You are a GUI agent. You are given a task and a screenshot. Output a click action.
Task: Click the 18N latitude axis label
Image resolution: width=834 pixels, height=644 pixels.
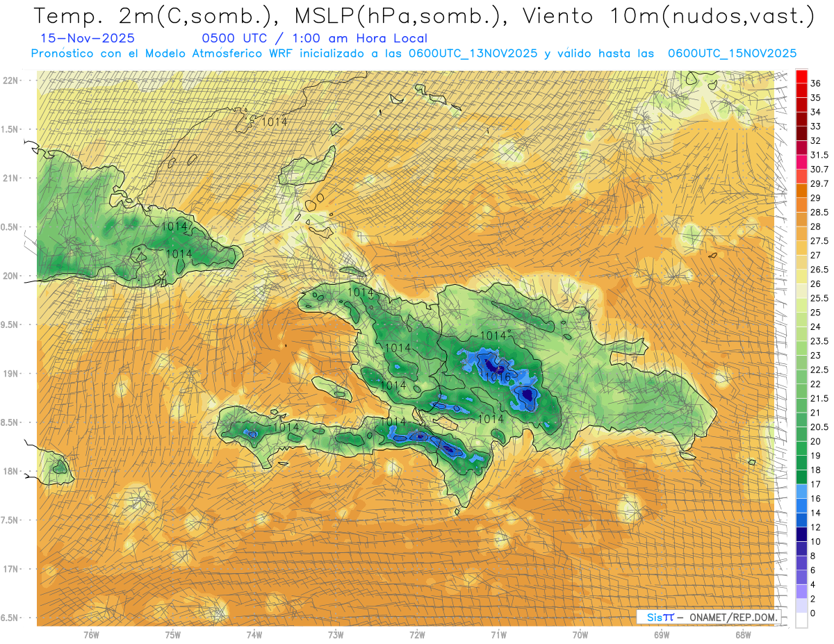11,471
